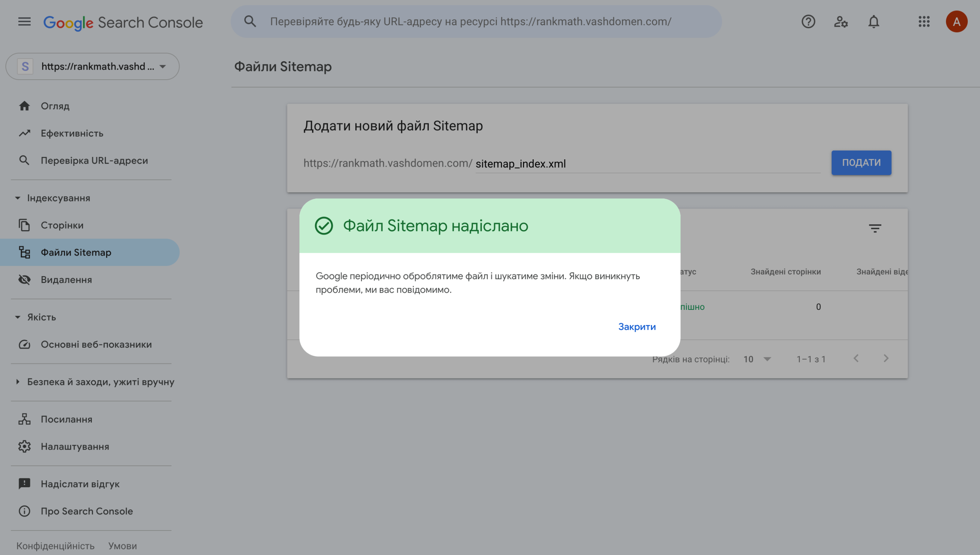Click the feedback icon beside Надіслати відгук
Viewport: 980px width, 555px height.
click(24, 483)
